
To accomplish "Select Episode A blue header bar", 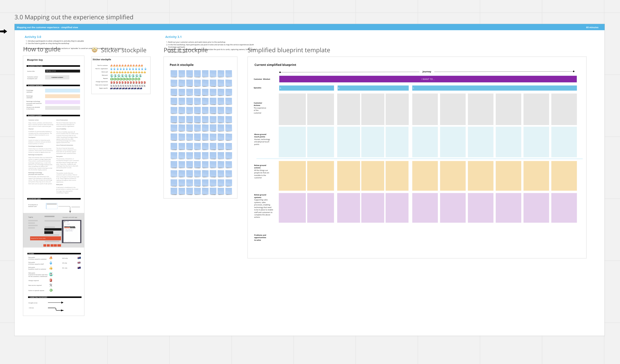I will coord(306,88).
